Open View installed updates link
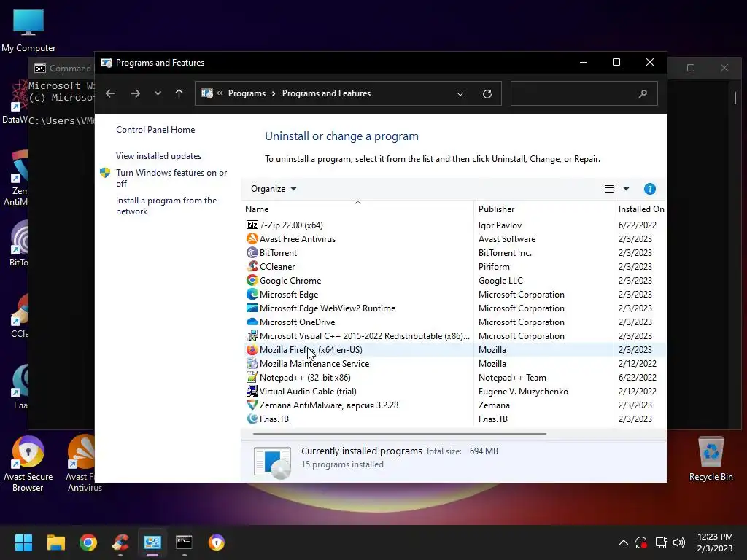Screen dimensions: 747x560 [x=158, y=156]
